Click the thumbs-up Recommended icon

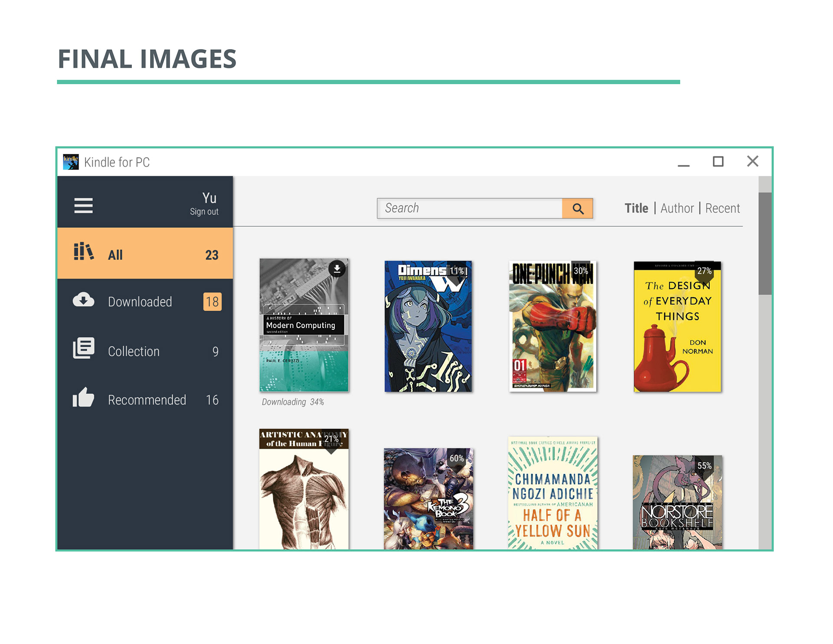pyautogui.click(x=83, y=398)
